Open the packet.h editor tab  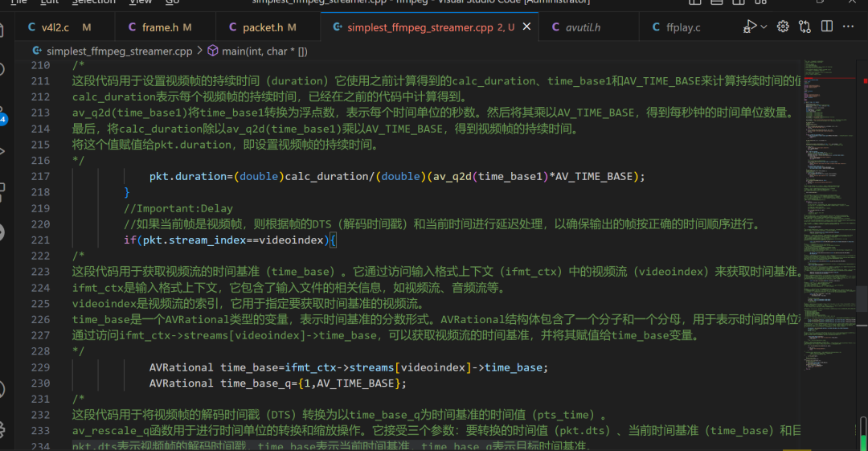[x=262, y=27]
